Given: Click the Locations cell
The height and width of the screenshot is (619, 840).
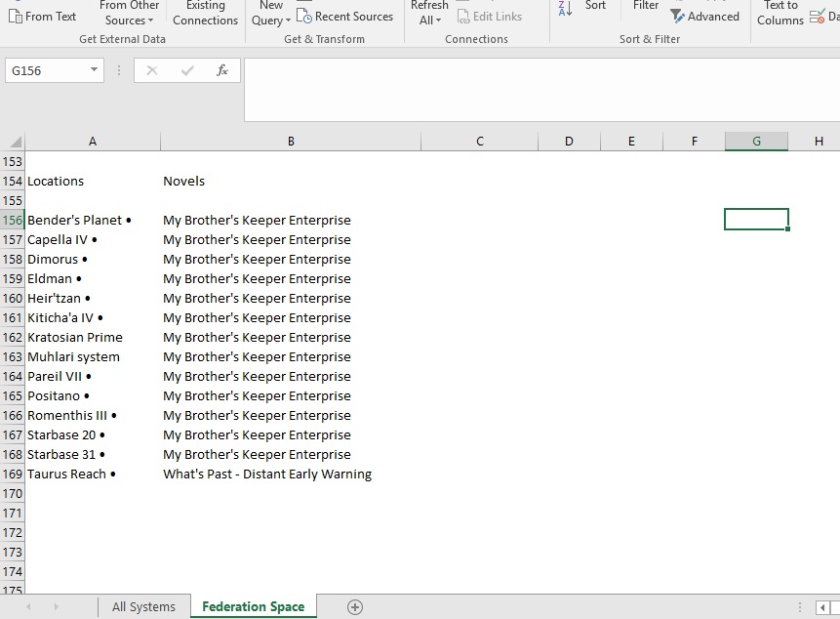Looking at the screenshot, I should [x=93, y=182].
